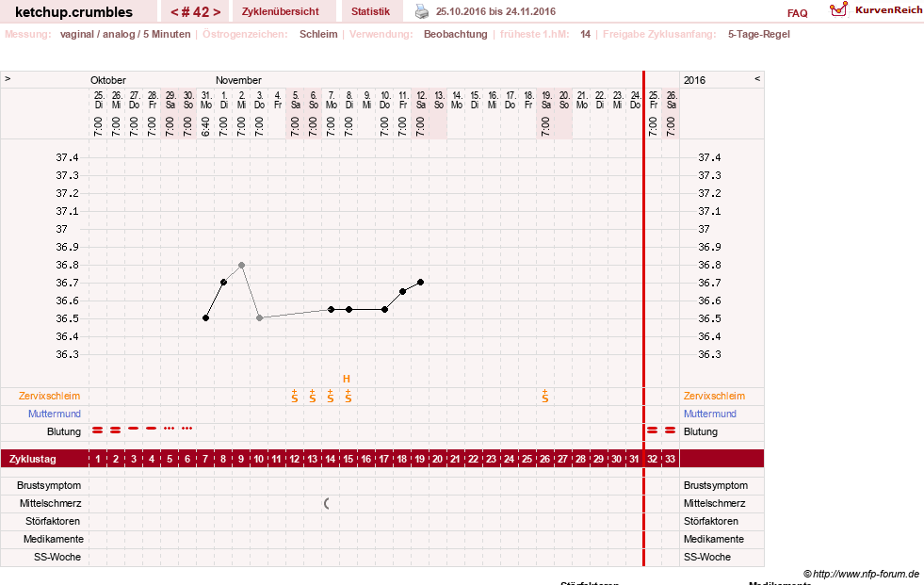Go to previous cycle with left arrow
The image size is (924, 585).
point(174,12)
